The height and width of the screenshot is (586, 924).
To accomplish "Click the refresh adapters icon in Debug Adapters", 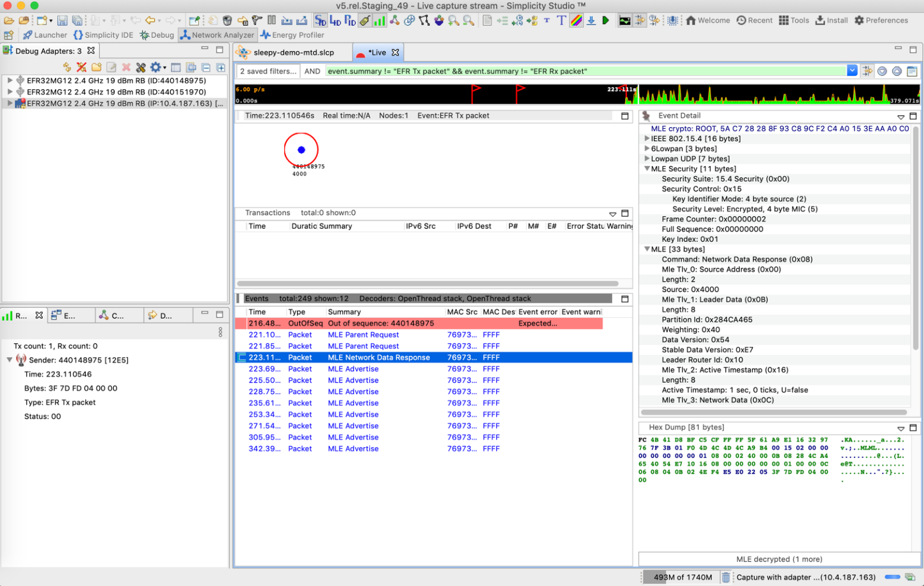I will point(67,68).
